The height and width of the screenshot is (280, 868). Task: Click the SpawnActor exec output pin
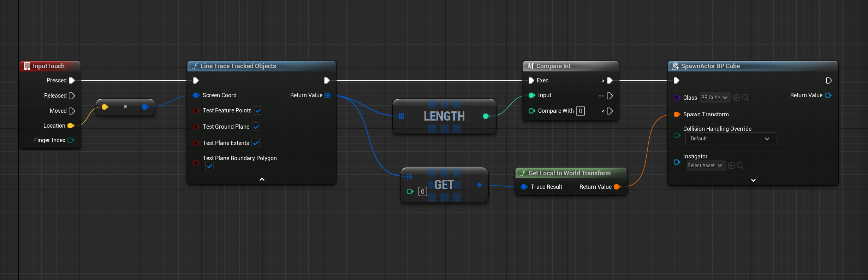[829, 80]
